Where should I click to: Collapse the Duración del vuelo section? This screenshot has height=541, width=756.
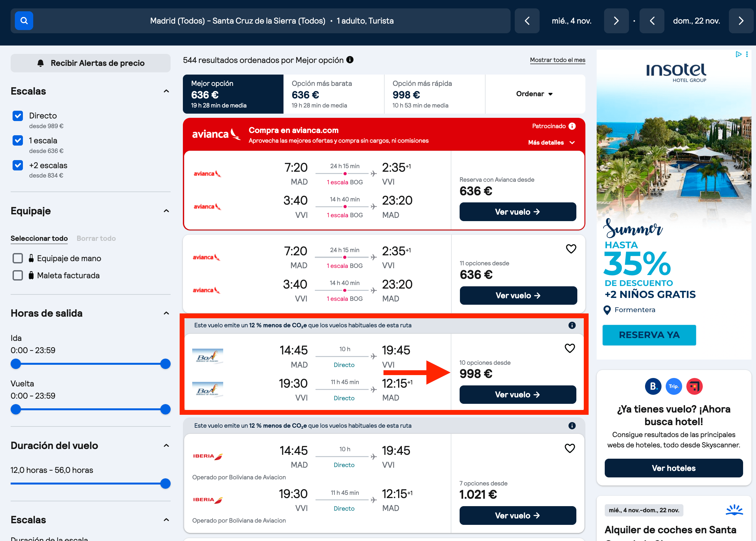[166, 445]
